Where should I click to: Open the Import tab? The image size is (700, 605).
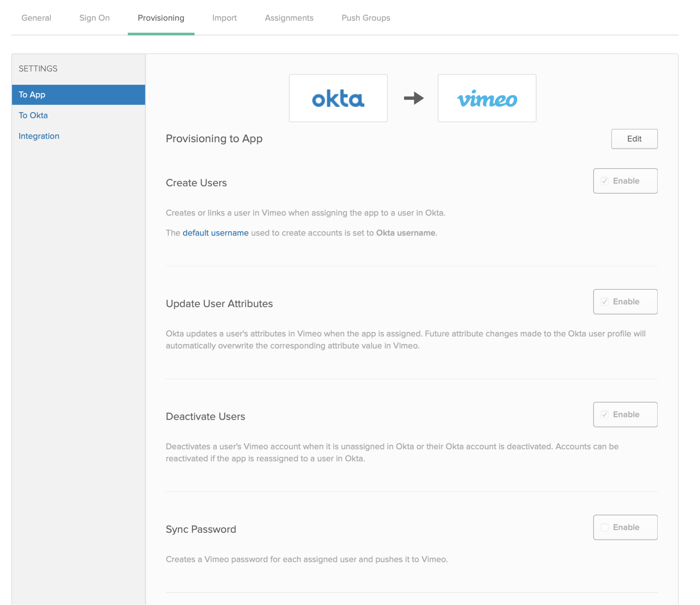[x=225, y=18]
